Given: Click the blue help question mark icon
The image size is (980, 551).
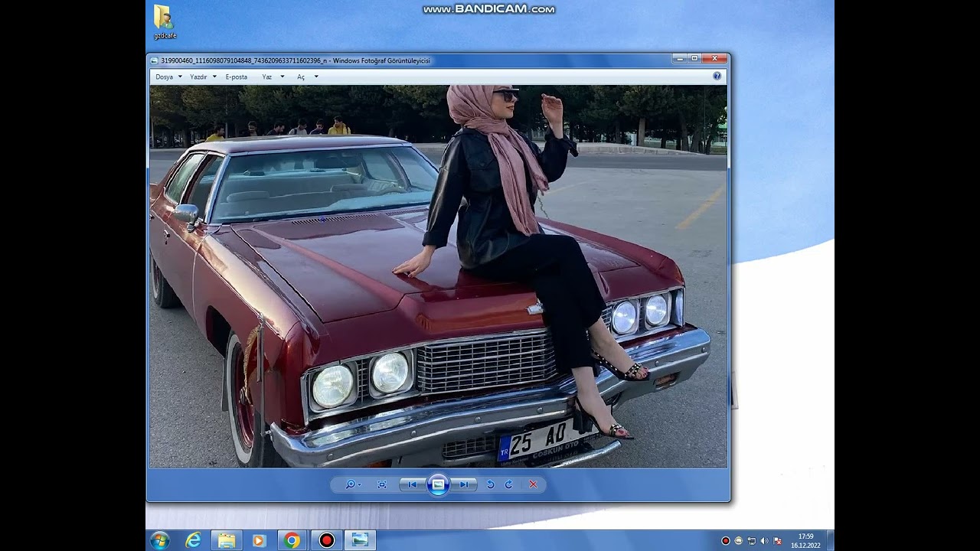Looking at the screenshot, I should (717, 76).
